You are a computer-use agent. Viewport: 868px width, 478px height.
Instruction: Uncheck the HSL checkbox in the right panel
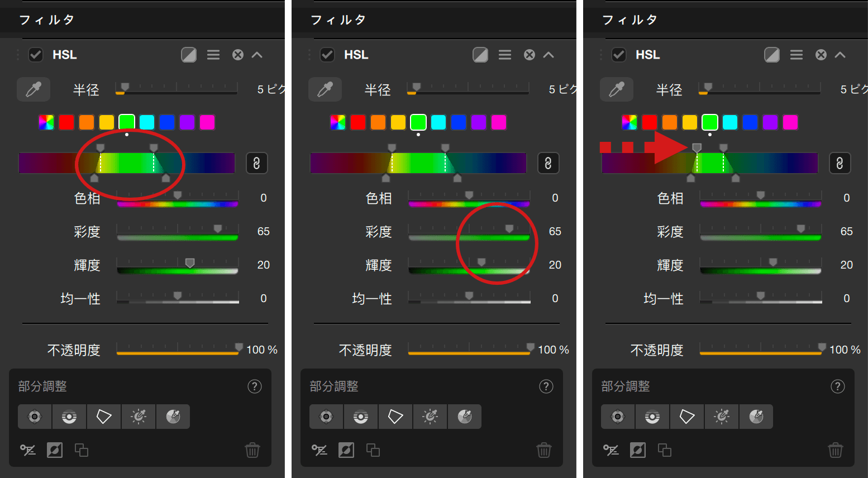(619, 55)
